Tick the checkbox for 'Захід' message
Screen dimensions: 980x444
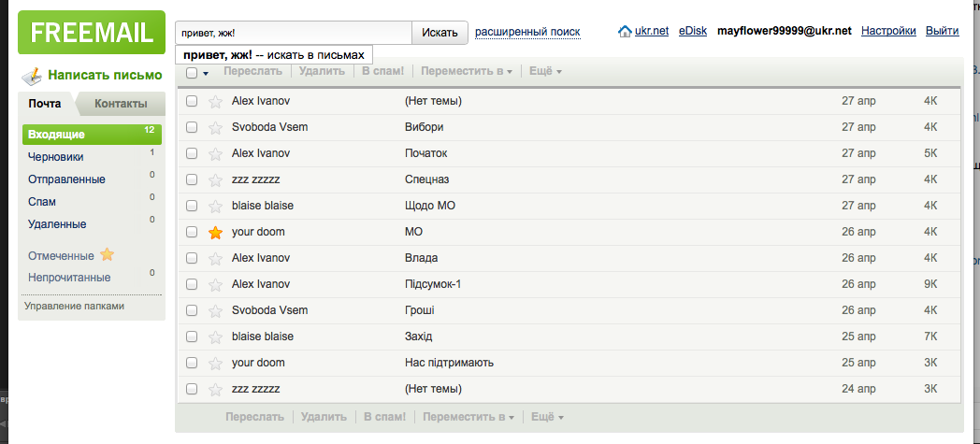(192, 337)
